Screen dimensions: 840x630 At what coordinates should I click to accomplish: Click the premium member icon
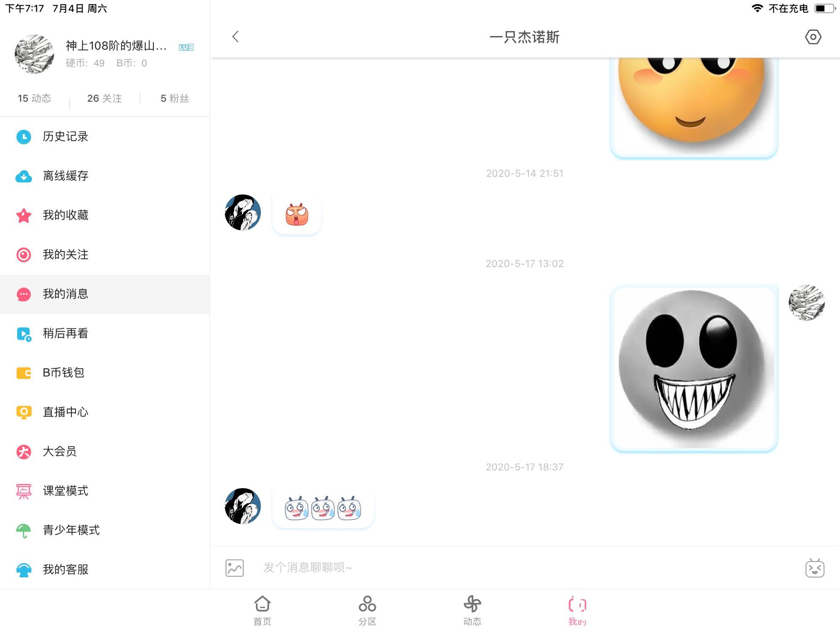[24, 452]
